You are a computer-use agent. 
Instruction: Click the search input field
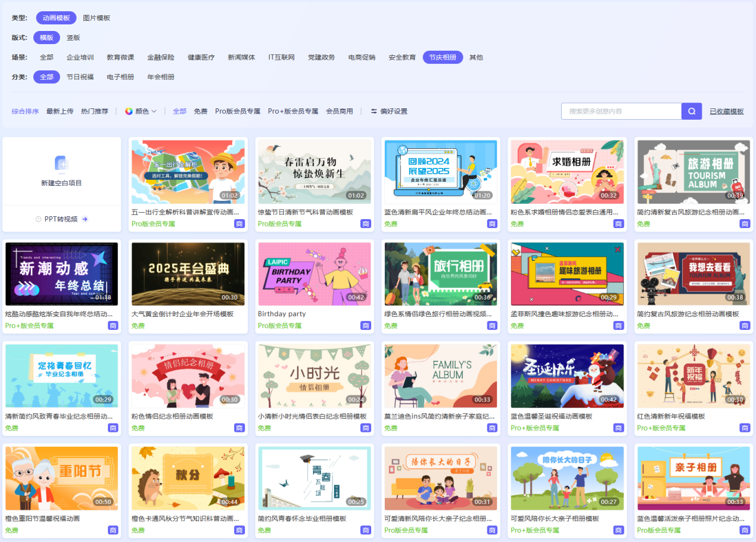(621, 111)
